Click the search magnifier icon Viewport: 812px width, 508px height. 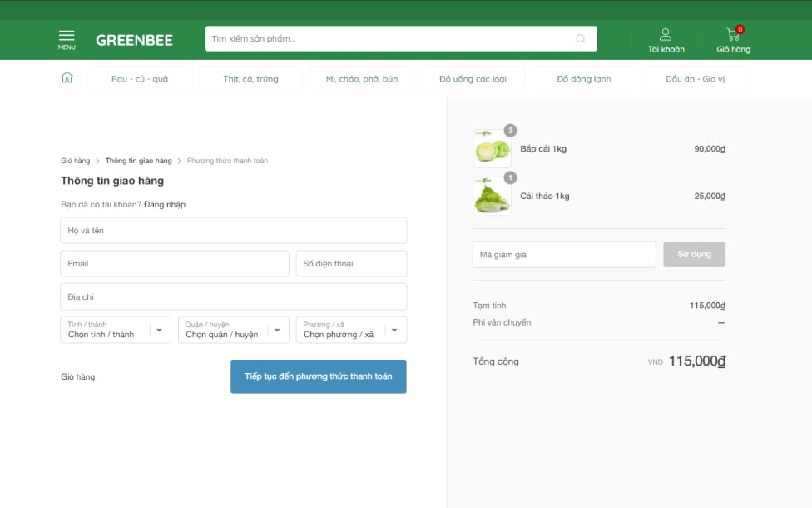(x=581, y=38)
